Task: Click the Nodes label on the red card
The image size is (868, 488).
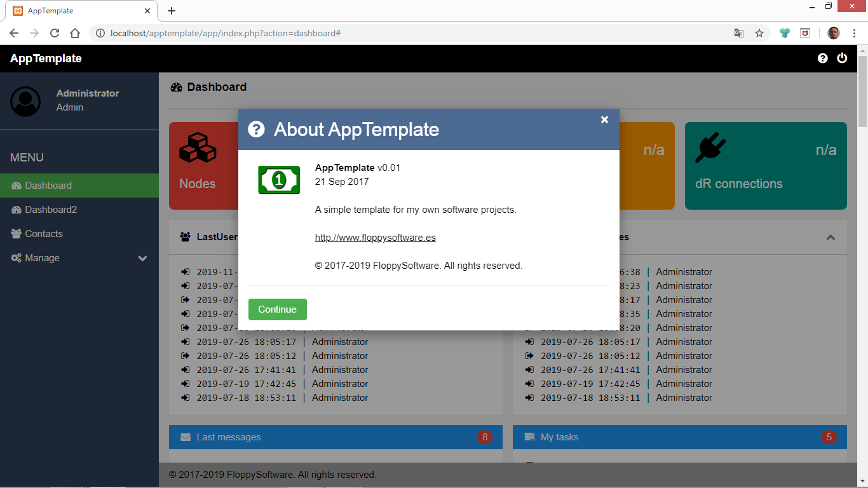Action: click(x=198, y=184)
